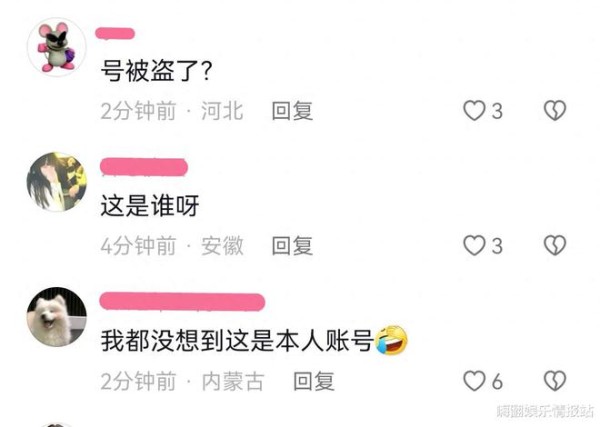Open the third commenter's long blurred username

182,301
